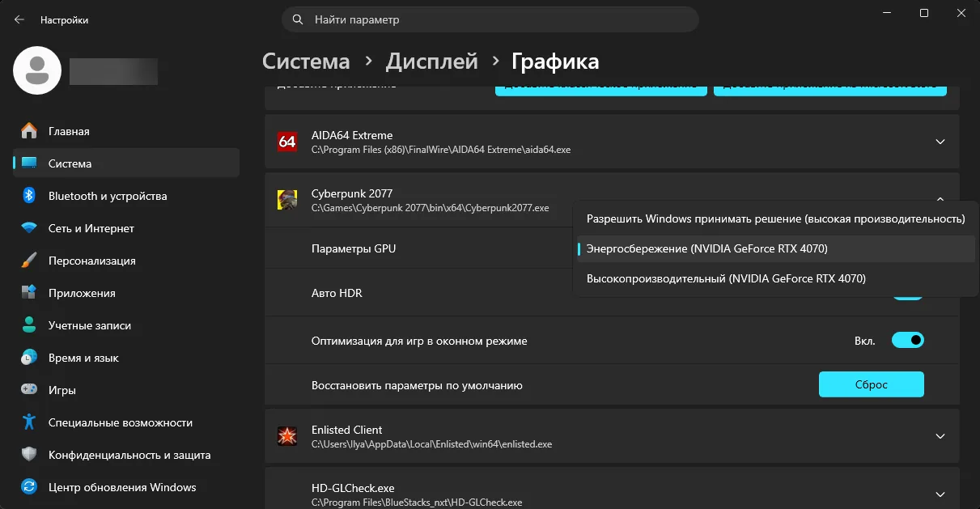The image size is (980, 509).
Task: Click the Специальные возможности accessibility icon
Action: [x=29, y=422]
